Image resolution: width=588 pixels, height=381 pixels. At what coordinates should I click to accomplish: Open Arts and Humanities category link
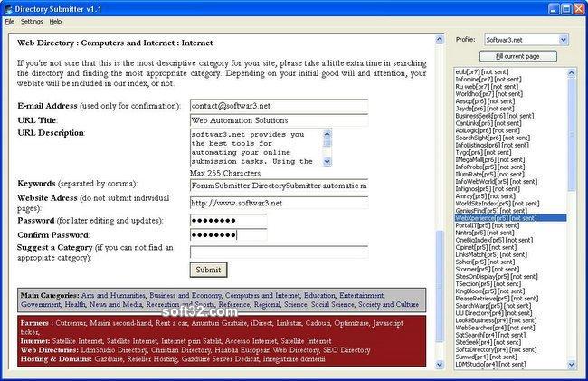[113, 296]
